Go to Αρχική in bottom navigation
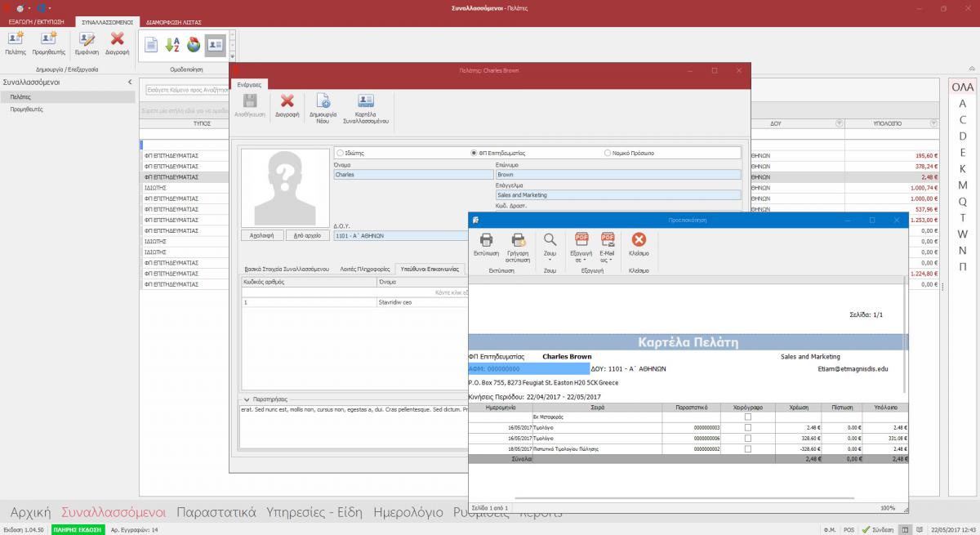The image size is (980, 535). coord(30,513)
